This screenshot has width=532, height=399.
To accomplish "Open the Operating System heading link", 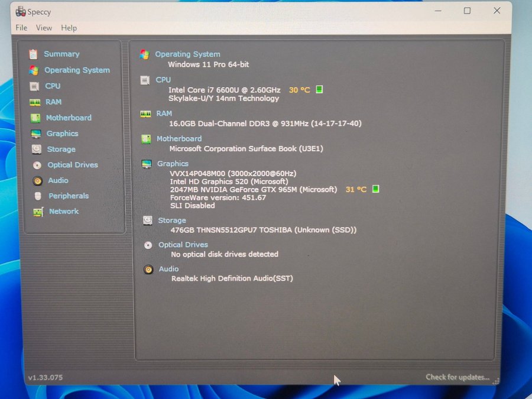I will (x=187, y=54).
